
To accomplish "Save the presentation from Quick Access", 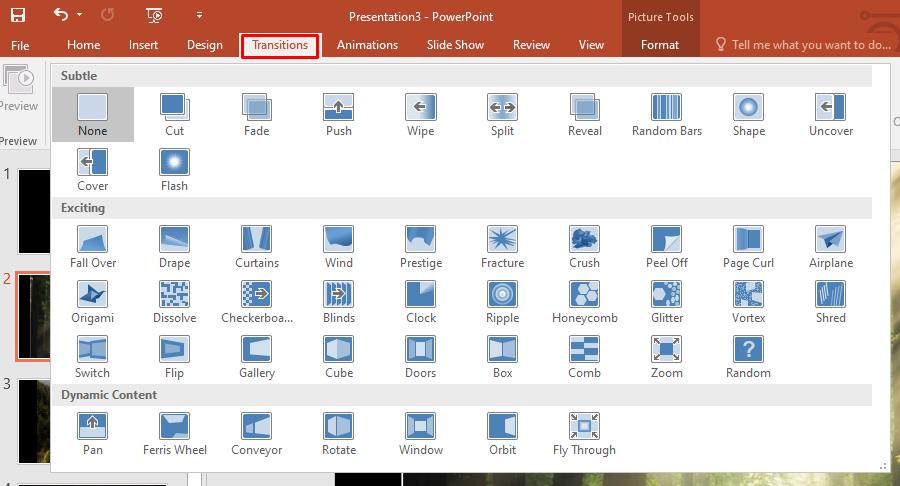I will click(18, 15).
